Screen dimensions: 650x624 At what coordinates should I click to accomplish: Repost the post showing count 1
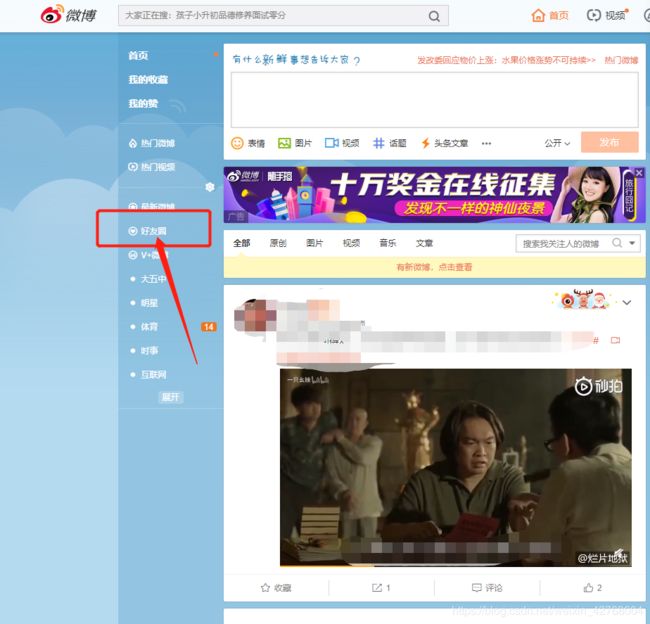click(381, 588)
